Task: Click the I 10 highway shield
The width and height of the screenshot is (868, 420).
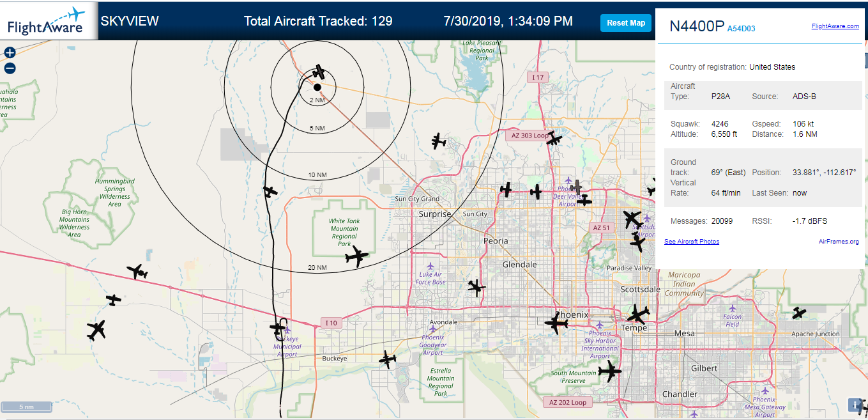Action: tap(331, 323)
